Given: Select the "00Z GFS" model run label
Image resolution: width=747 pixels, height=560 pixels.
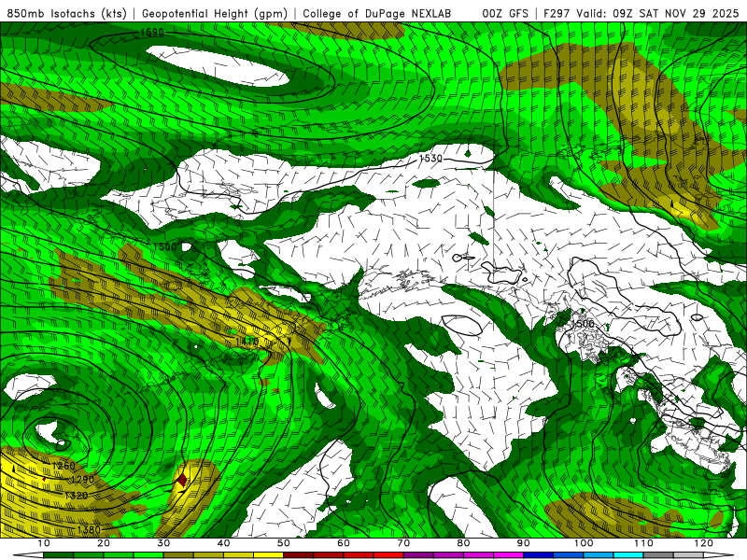Looking at the screenshot, I should (x=505, y=13).
